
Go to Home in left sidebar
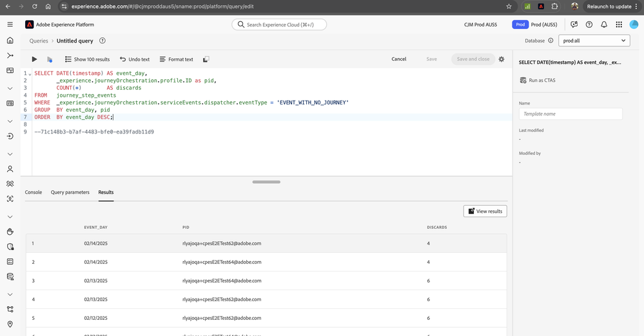click(10, 40)
